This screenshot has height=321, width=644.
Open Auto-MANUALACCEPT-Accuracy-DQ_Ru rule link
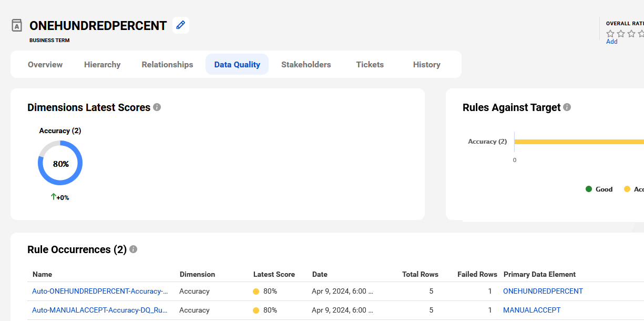(x=100, y=310)
